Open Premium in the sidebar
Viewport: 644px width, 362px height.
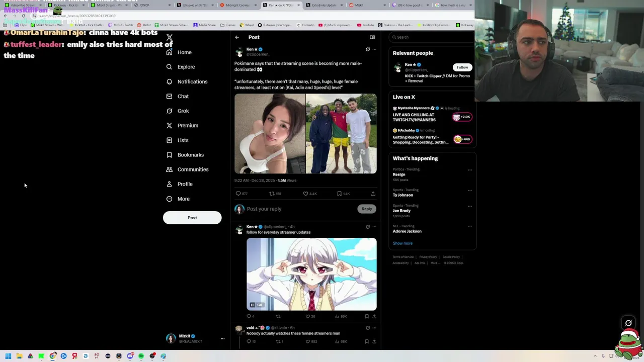[x=182, y=125]
